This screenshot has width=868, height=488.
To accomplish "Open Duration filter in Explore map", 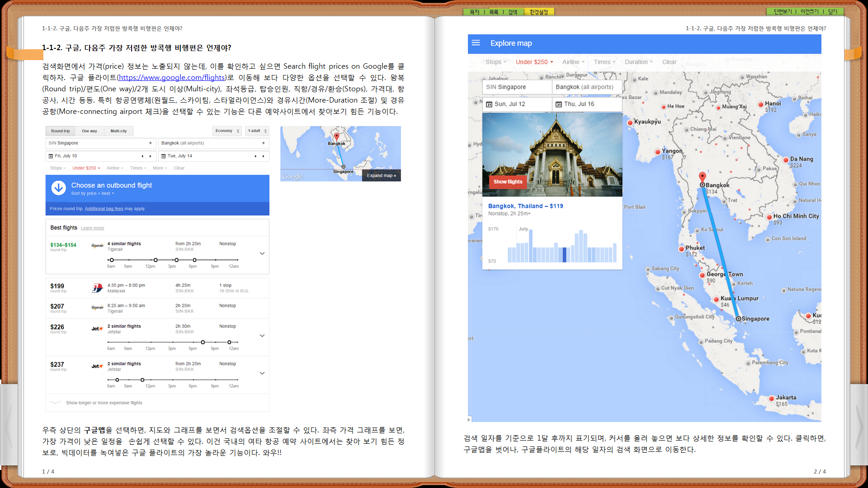I will click(x=638, y=62).
